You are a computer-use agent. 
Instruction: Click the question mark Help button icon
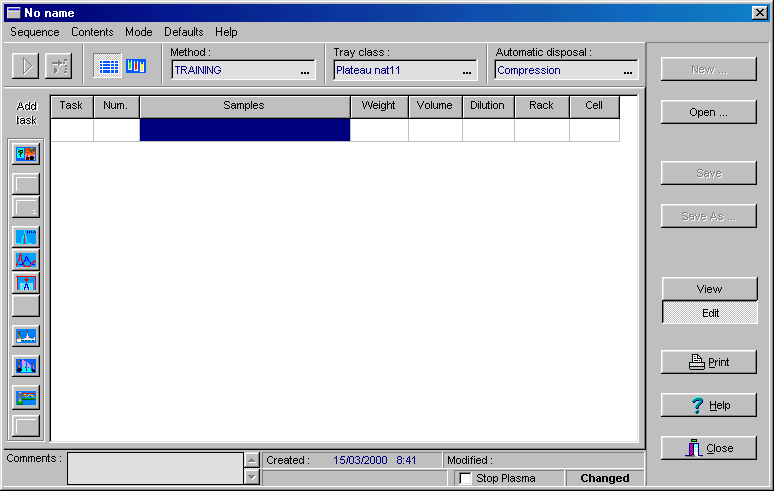pyautogui.click(x=697, y=405)
